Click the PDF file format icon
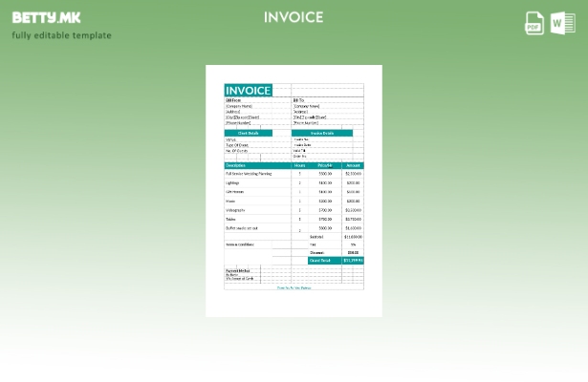The height and width of the screenshot is (382, 588). click(534, 23)
